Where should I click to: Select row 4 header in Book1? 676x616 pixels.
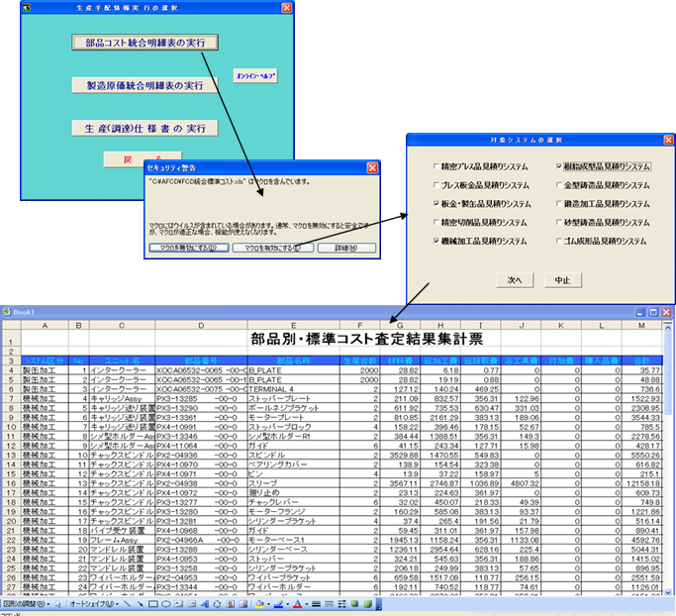tap(11, 370)
